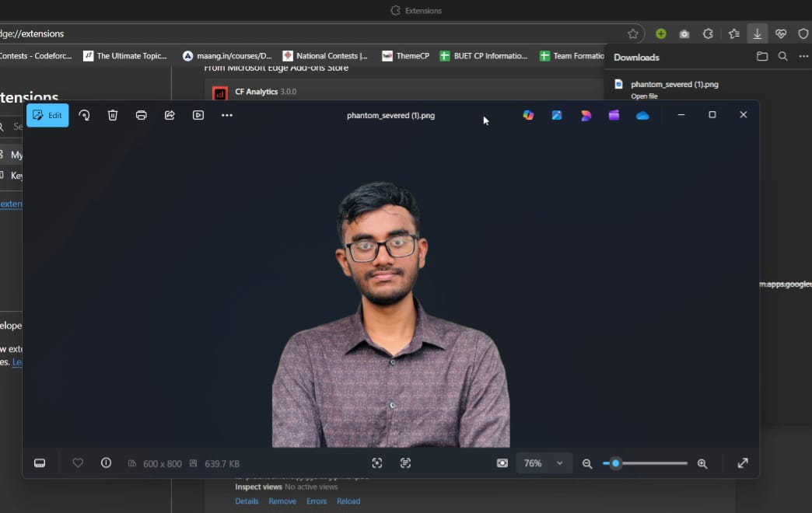
Task: Print the photo using printer icon
Action: [141, 115]
